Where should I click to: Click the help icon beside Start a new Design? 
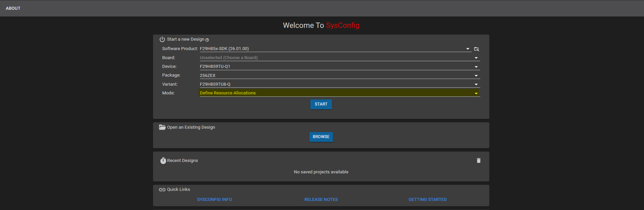pos(207,40)
